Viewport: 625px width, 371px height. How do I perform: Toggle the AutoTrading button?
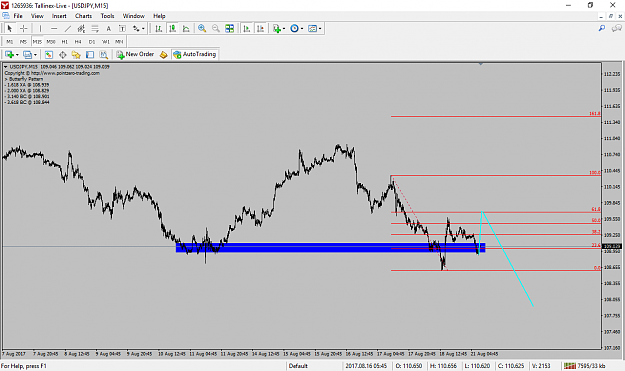click(x=195, y=55)
